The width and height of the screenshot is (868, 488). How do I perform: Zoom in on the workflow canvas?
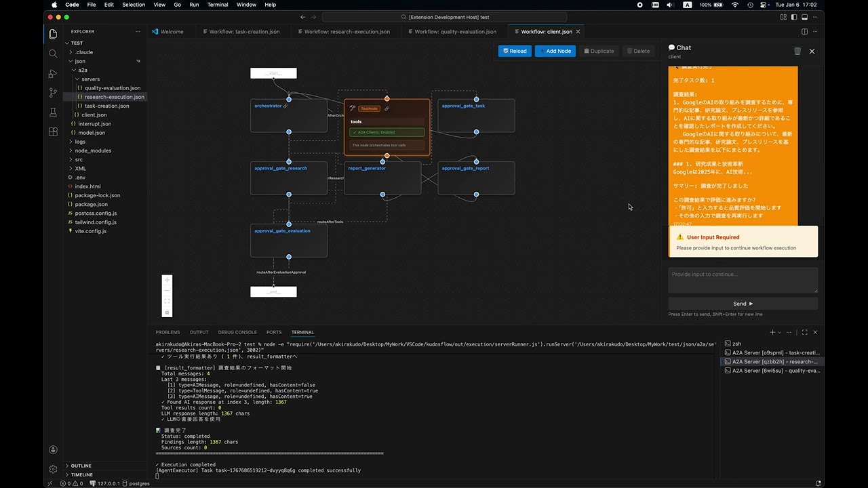tap(167, 279)
